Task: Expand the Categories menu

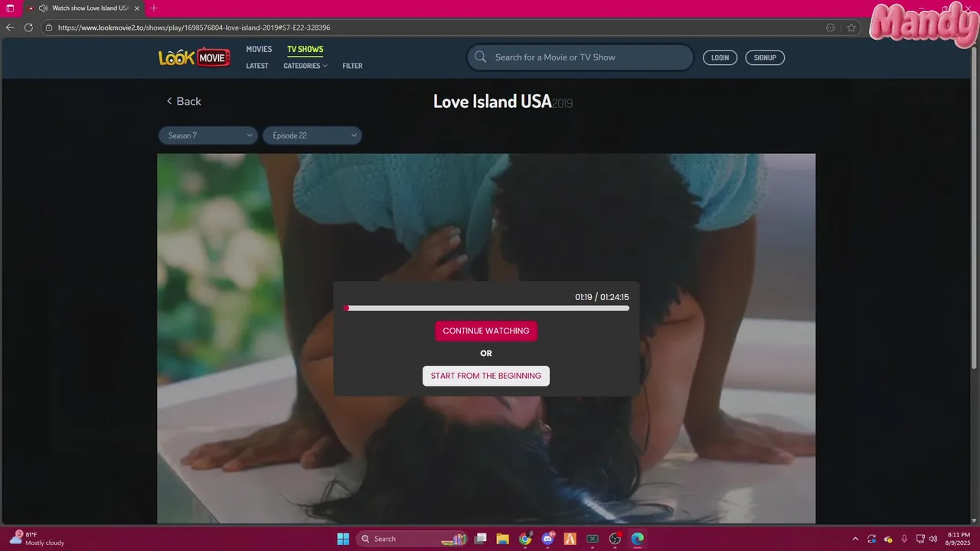Action: pos(305,66)
